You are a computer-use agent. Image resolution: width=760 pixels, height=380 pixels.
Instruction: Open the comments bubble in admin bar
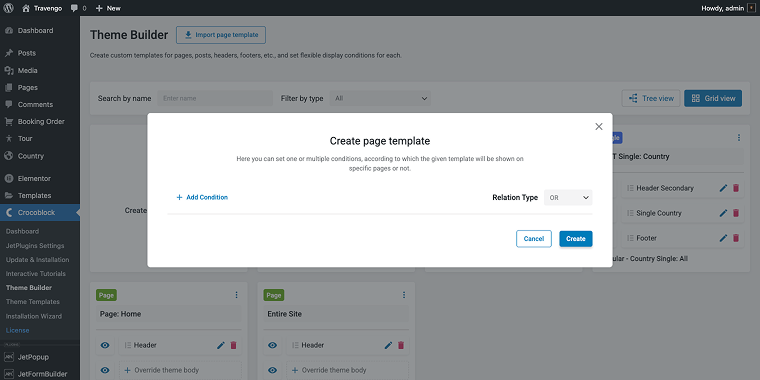tap(78, 8)
